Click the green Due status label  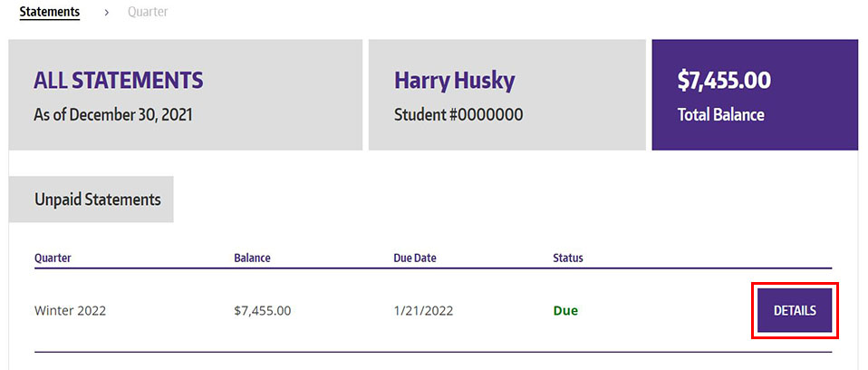point(565,310)
